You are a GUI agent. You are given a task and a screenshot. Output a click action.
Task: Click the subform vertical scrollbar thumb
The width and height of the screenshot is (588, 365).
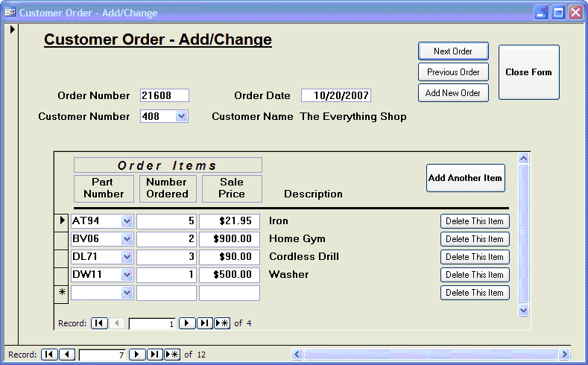click(523, 233)
